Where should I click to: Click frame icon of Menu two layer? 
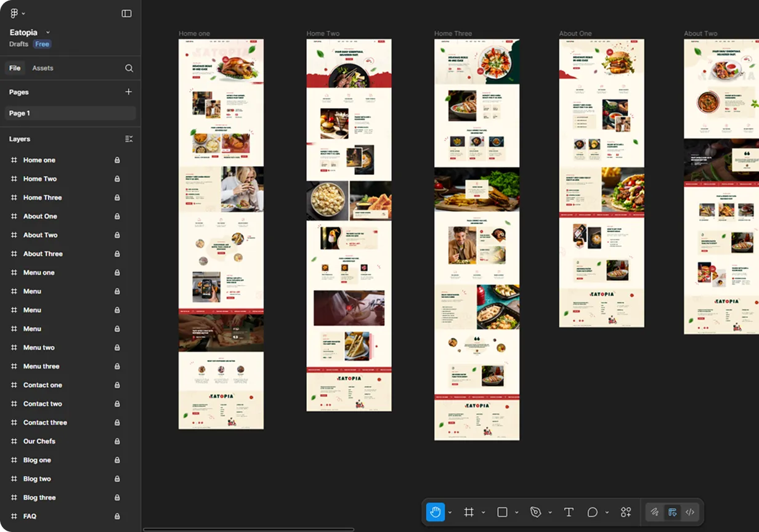coord(14,348)
